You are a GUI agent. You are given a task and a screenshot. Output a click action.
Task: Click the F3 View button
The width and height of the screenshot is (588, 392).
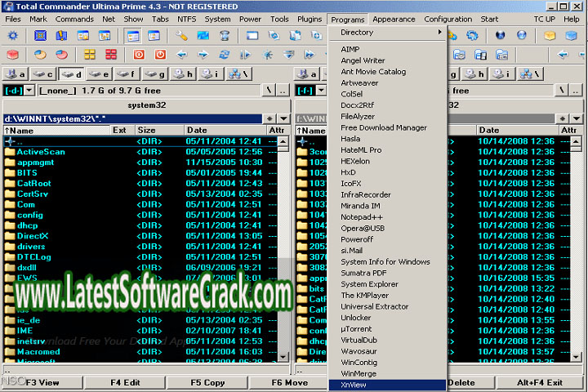(42, 383)
